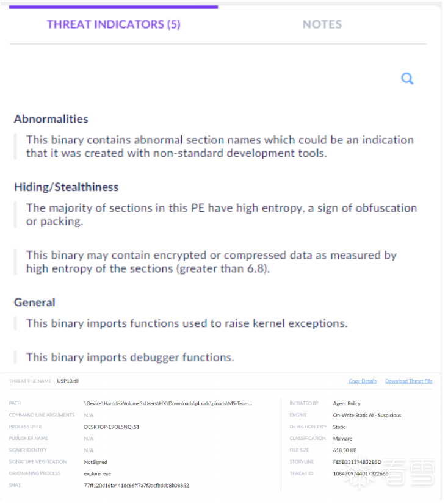Viewport: 448px width, 504px height.
Task: Click the debugger functions indicator text
Action: click(130, 358)
